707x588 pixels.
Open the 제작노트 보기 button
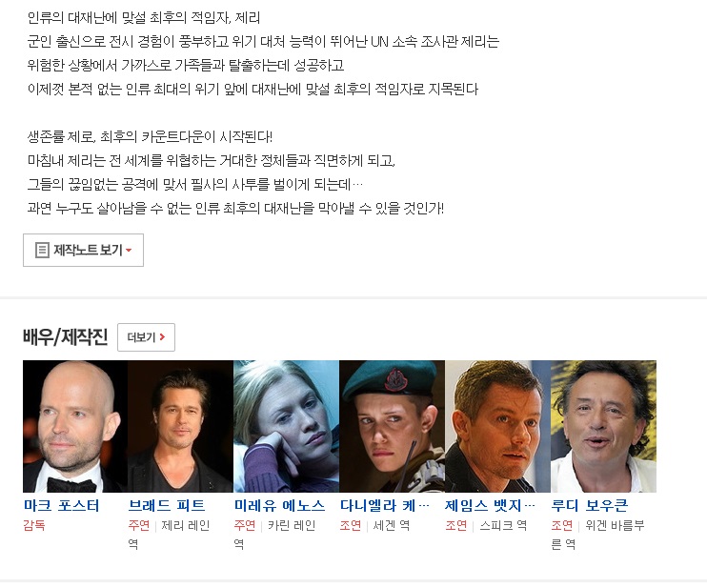click(x=84, y=251)
